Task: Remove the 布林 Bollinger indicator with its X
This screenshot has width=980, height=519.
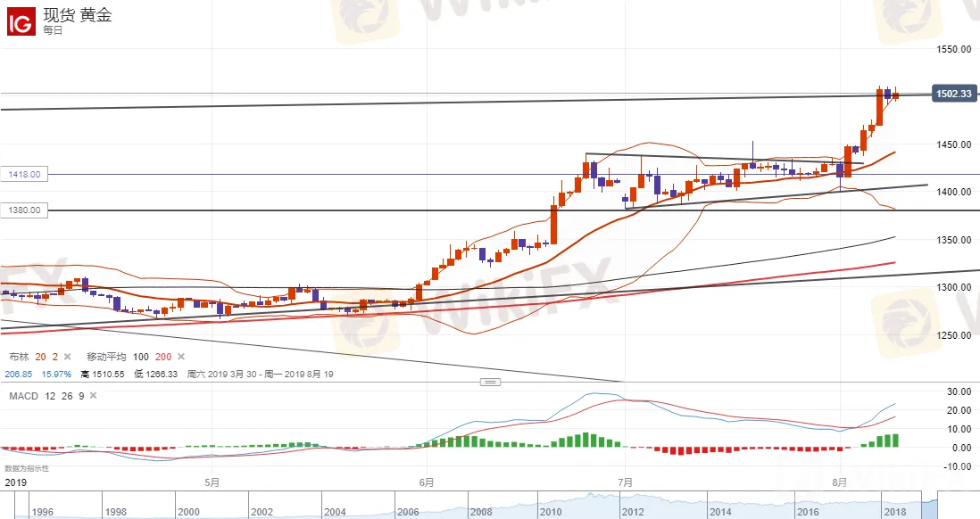Action: [x=68, y=357]
